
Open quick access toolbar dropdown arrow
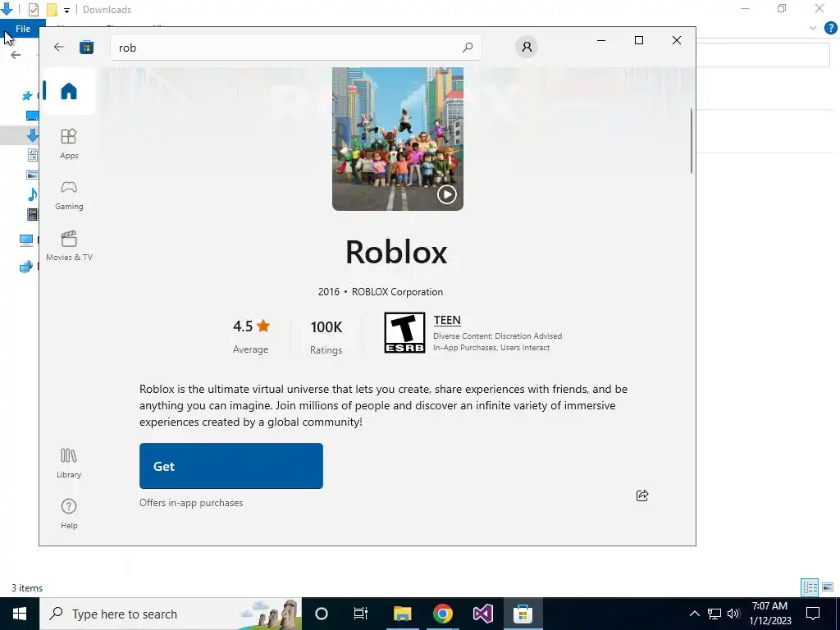[66, 10]
